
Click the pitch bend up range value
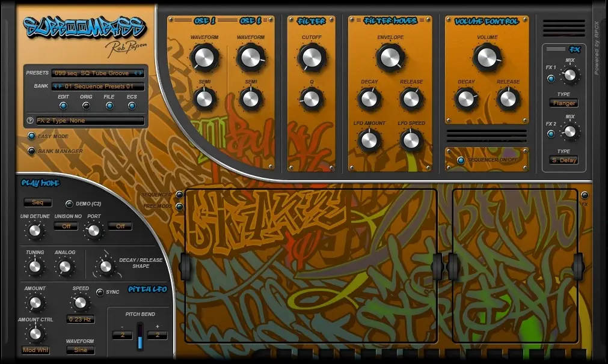tap(158, 335)
